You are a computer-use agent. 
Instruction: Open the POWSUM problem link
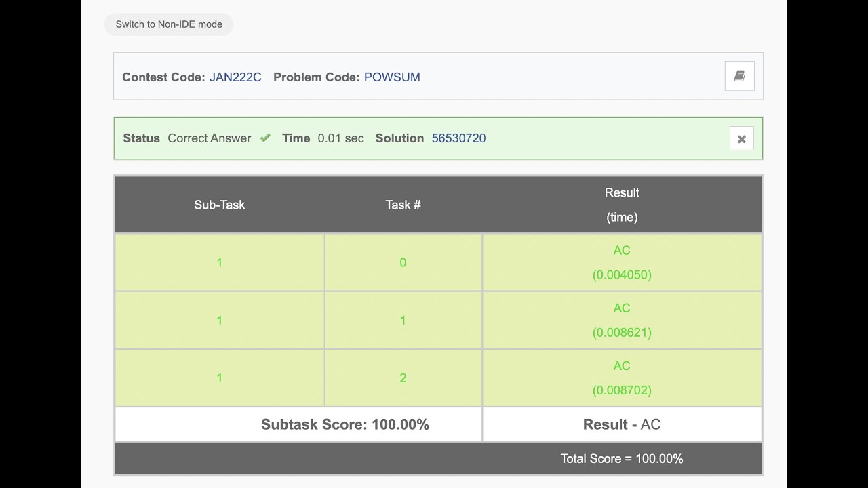pos(392,77)
